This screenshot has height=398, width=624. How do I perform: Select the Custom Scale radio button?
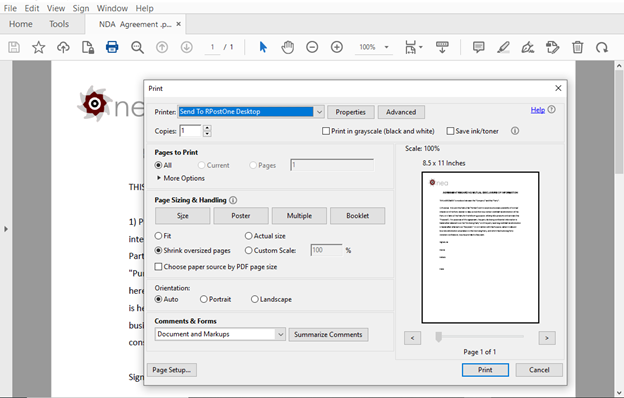pos(249,250)
